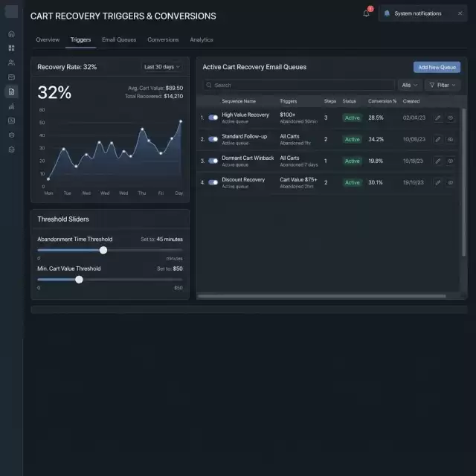
Task: Click in the queue Search field
Action: (x=298, y=85)
